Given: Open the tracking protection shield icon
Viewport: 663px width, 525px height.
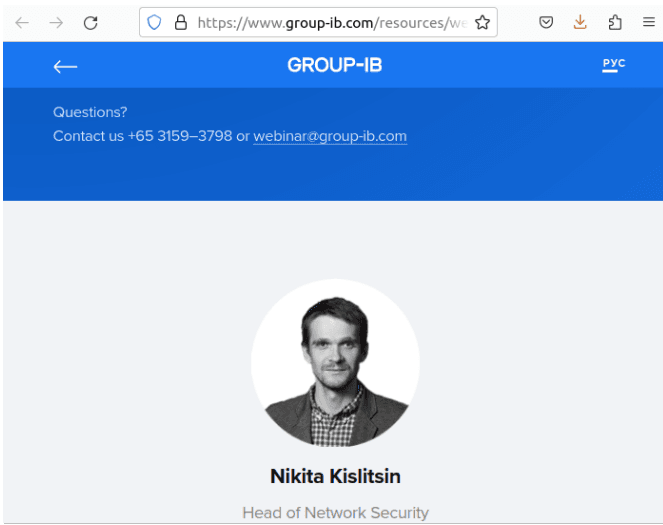Looking at the screenshot, I should pos(154,22).
